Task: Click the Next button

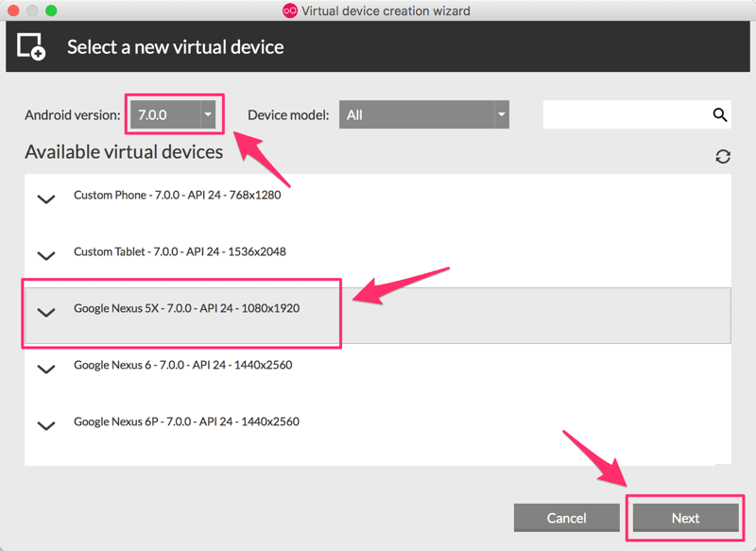Action: [686, 518]
